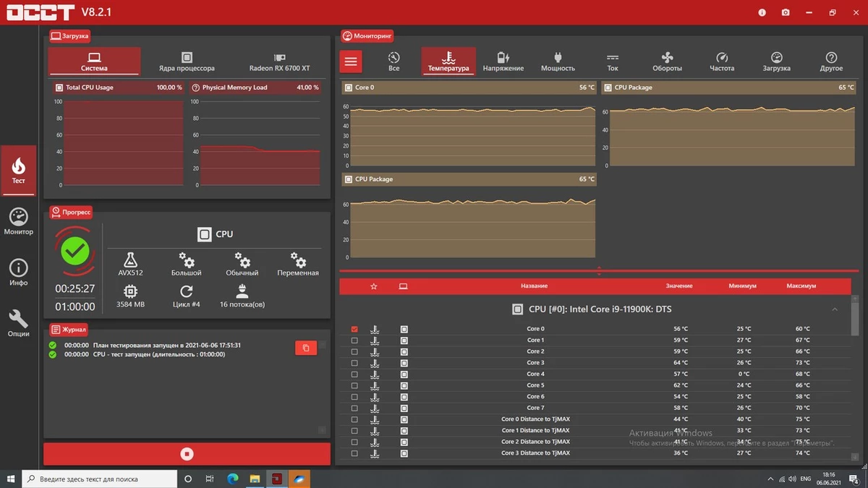Check the Core 7 checkbox

pyautogui.click(x=354, y=408)
